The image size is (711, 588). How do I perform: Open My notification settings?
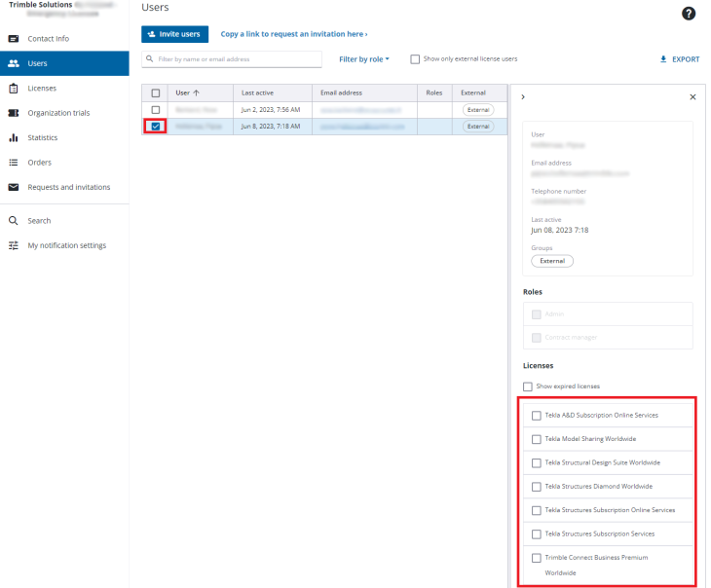[x=64, y=245]
